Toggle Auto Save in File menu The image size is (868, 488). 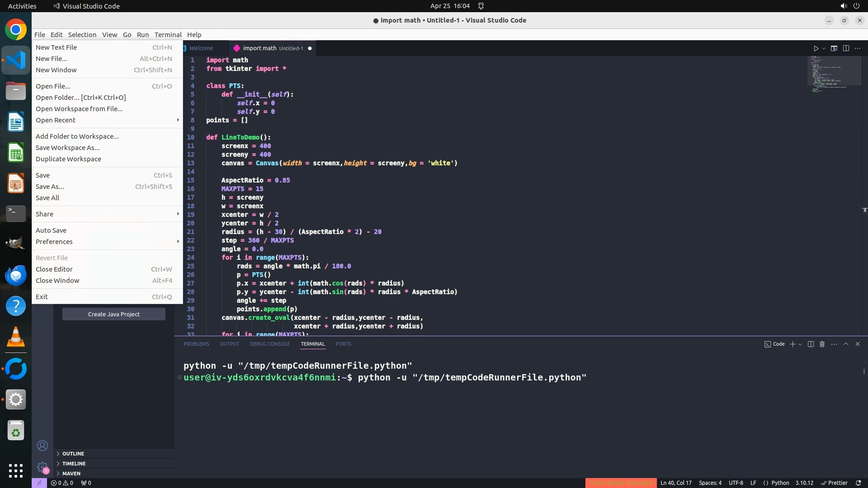coord(51,230)
